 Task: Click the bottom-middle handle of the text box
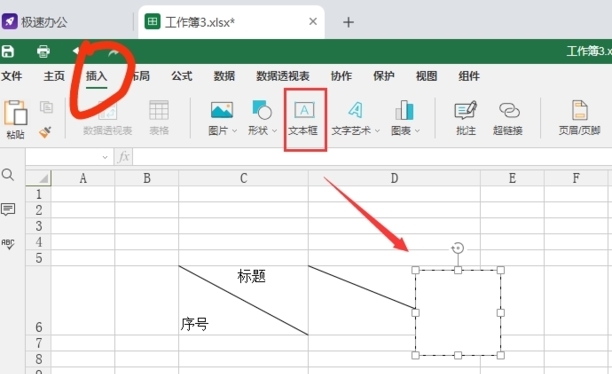(x=458, y=355)
